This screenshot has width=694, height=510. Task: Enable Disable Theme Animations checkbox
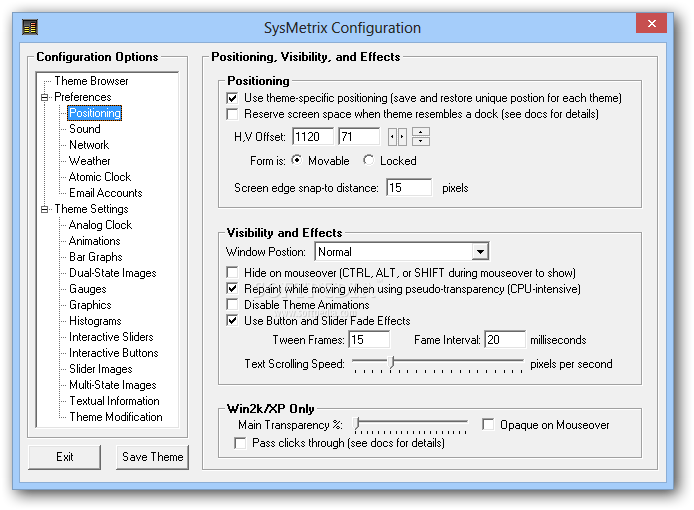click(x=232, y=305)
